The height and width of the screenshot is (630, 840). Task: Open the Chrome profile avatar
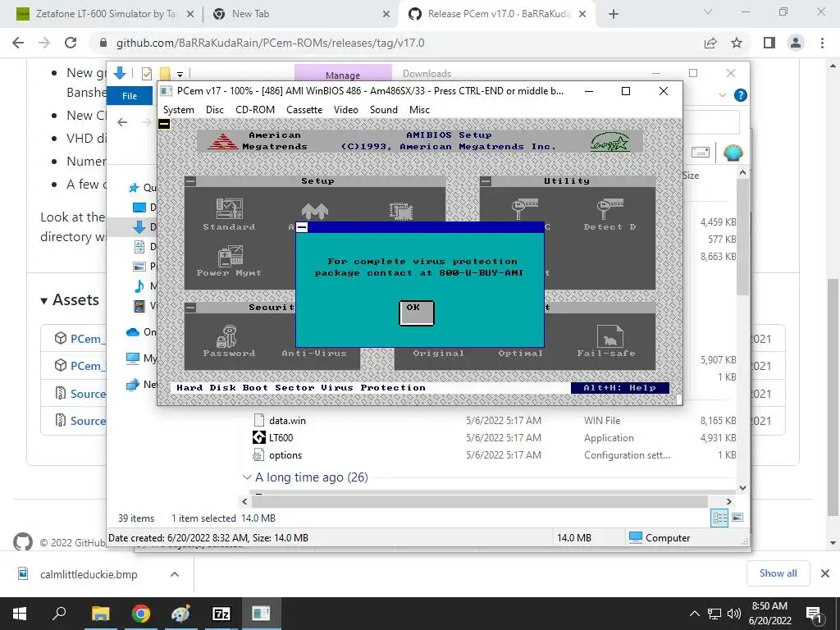pos(796,43)
